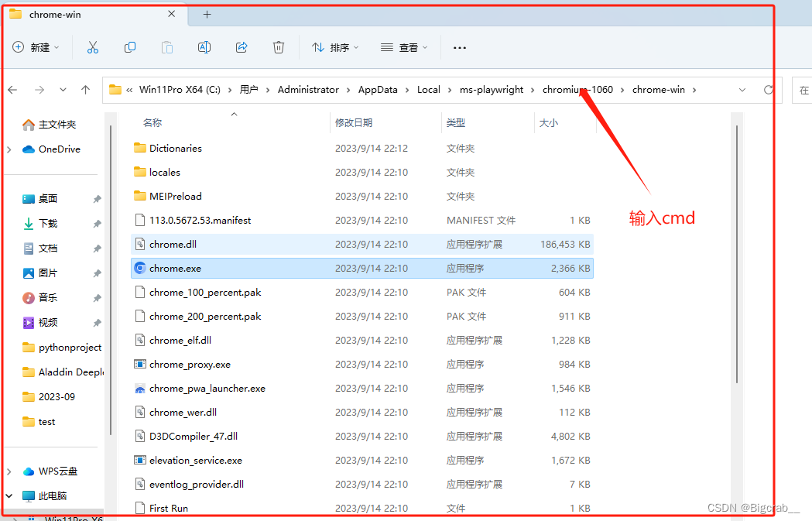Navigate to AppData in the breadcrumb

(x=378, y=90)
